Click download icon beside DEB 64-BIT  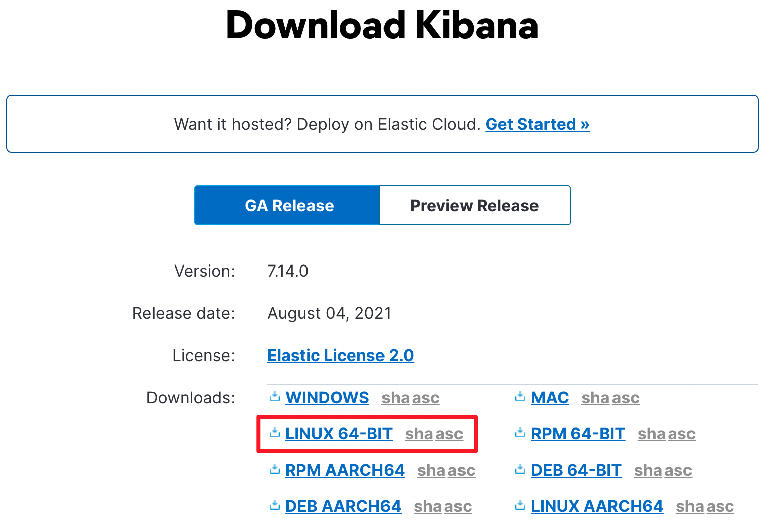[520, 470]
